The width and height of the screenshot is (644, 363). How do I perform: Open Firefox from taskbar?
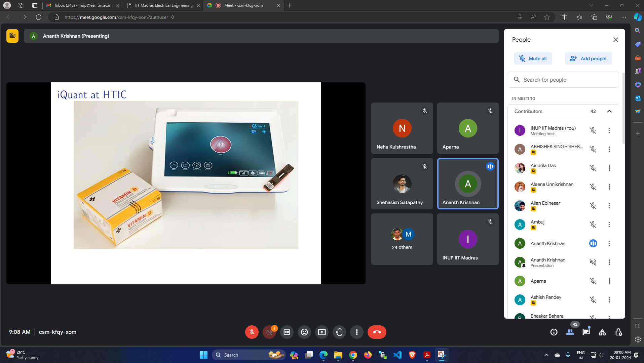pos(368,355)
